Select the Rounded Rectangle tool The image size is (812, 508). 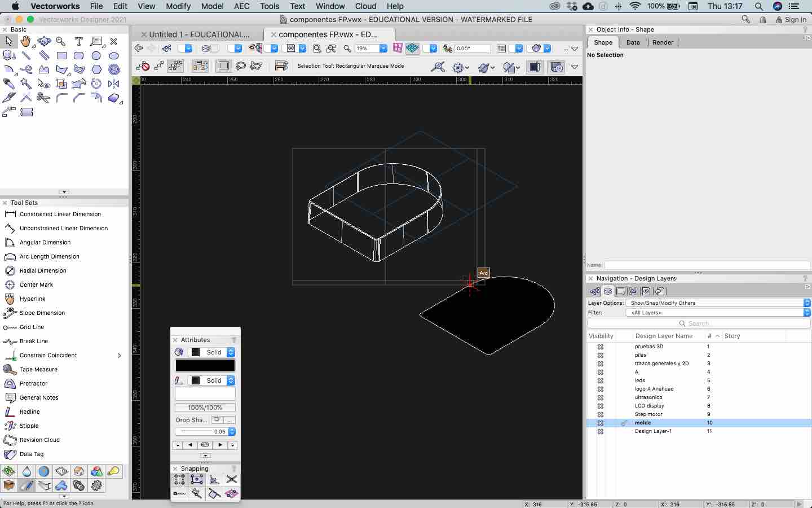coord(79,56)
